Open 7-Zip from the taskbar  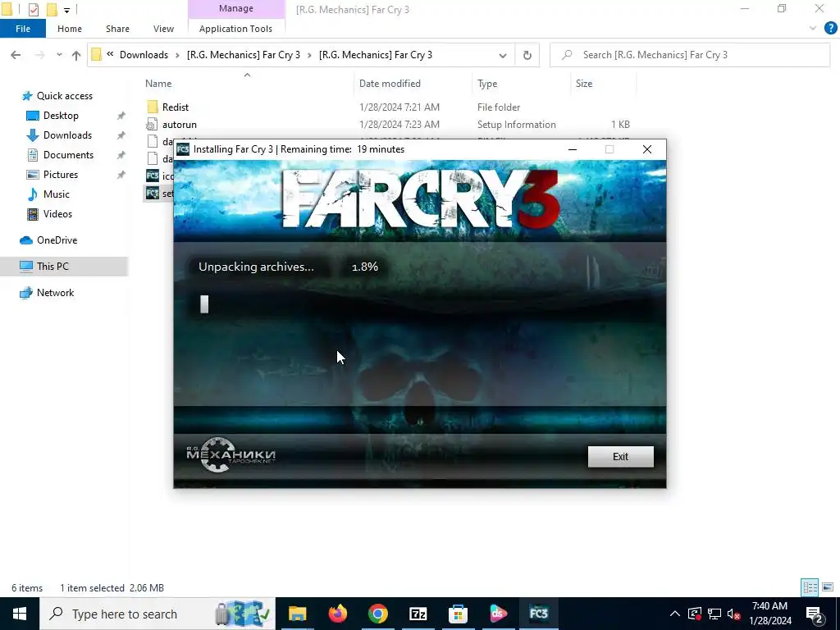(x=418, y=614)
